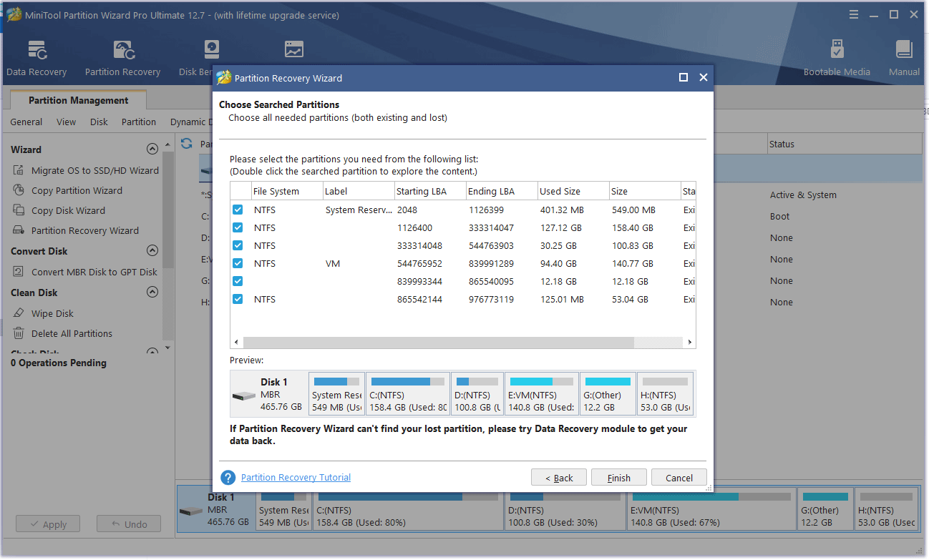Click the Finish button

618,477
